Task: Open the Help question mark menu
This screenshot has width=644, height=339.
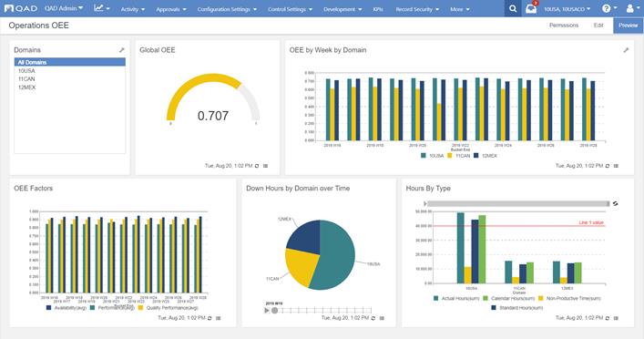Action: coord(608,8)
